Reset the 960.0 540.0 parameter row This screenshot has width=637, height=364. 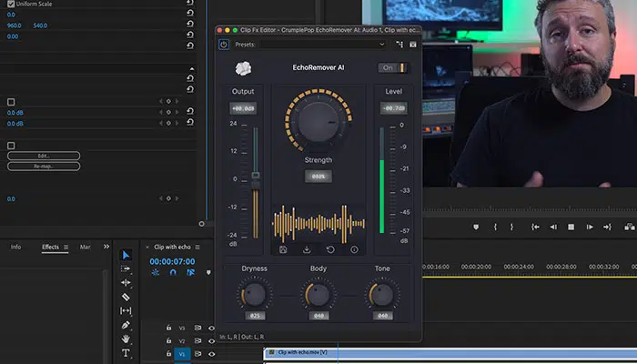pyautogui.click(x=189, y=24)
